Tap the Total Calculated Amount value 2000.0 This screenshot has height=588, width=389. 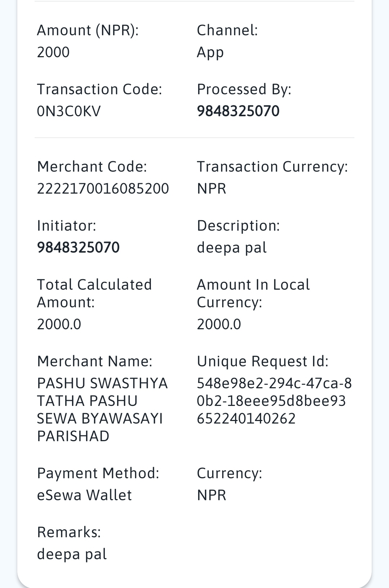click(59, 324)
